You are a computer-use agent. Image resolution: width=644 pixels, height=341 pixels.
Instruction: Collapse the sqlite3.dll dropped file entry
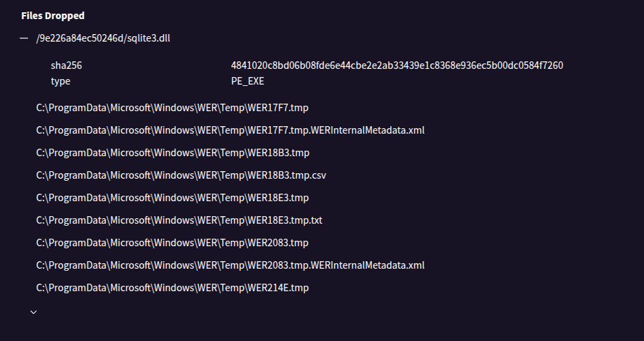click(24, 38)
